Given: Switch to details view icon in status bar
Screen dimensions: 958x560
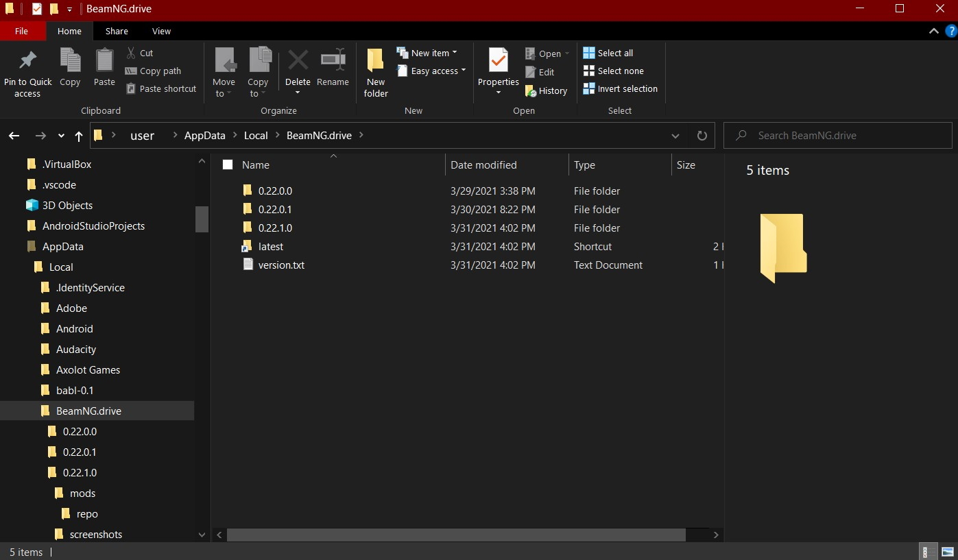Looking at the screenshot, I should [926, 552].
